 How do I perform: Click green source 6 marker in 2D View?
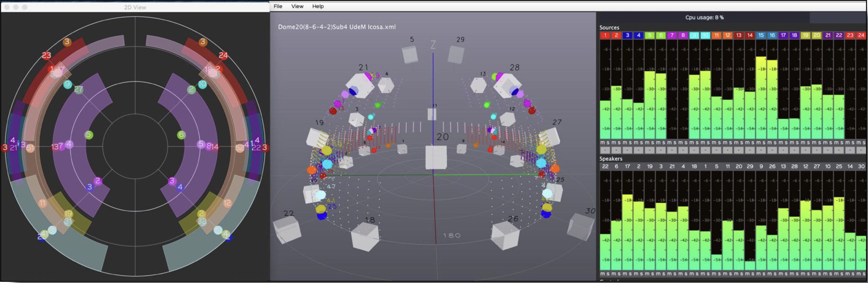pyautogui.click(x=181, y=135)
